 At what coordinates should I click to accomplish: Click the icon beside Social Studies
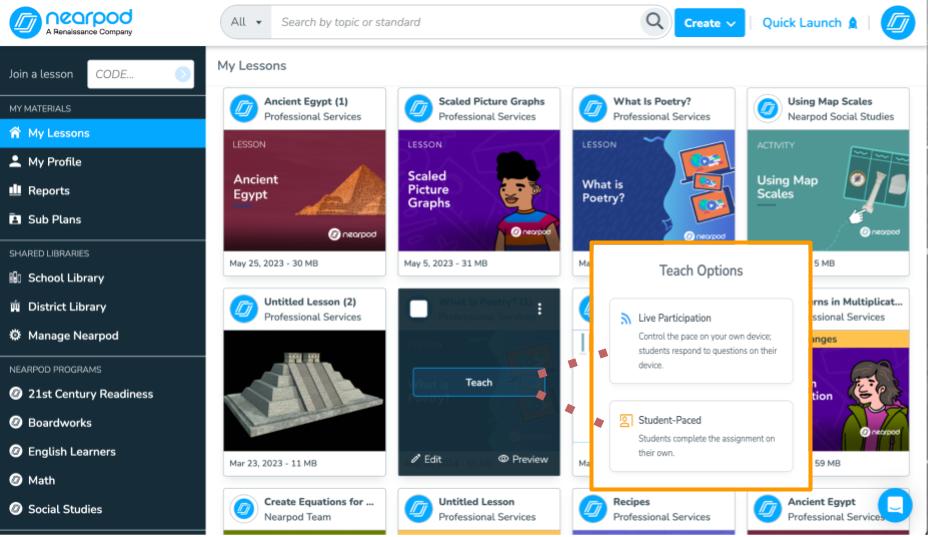pos(16,509)
